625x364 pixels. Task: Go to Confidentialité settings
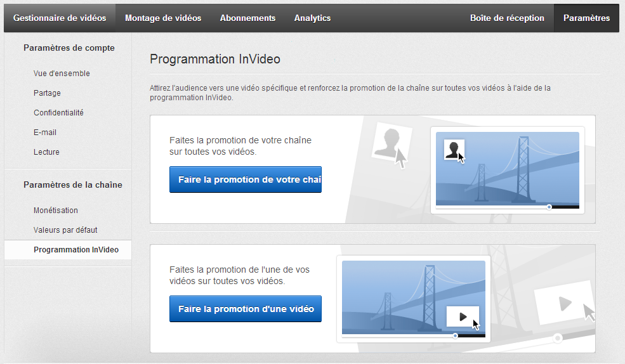58,113
